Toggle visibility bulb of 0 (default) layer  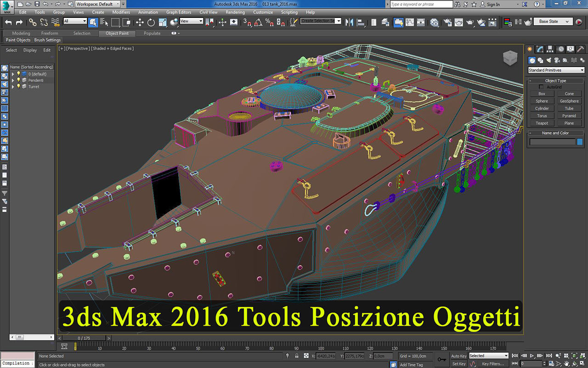point(18,74)
